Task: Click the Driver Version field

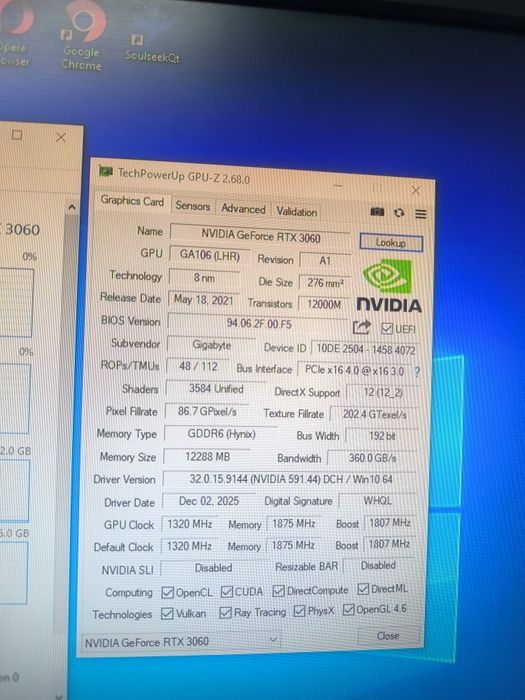Action: 291,479
